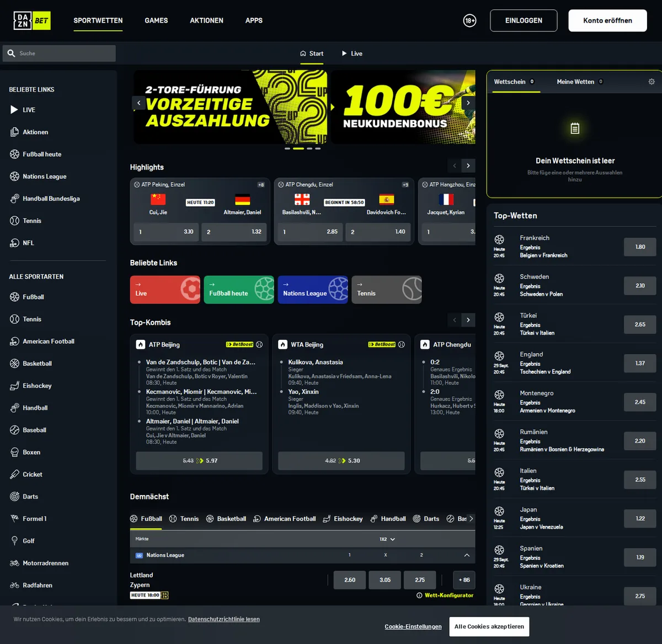The width and height of the screenshot is (662, 644).
Task: Go to previous promo banner
Action: click(x=138, y=103)
